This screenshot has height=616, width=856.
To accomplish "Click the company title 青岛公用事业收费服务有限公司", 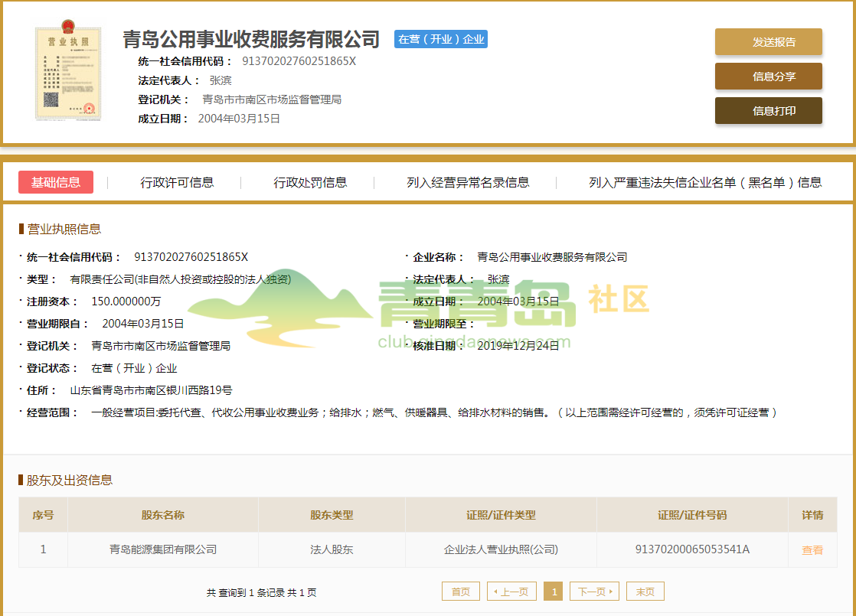I will click(251, 39).
